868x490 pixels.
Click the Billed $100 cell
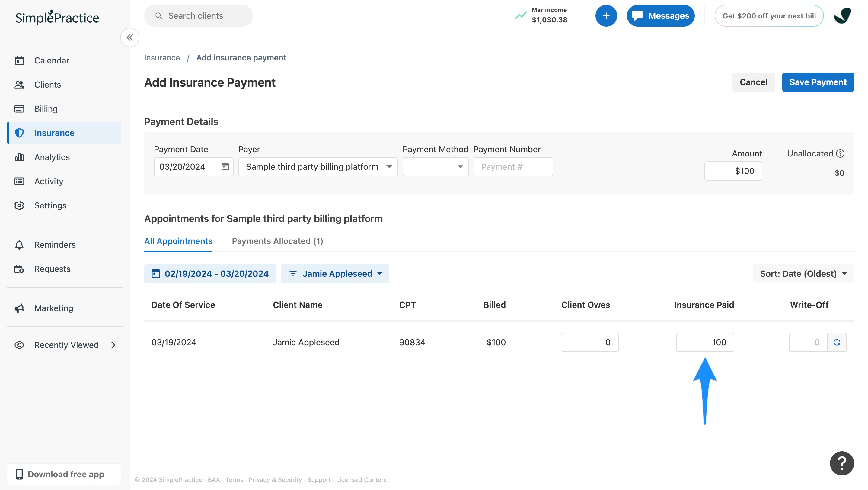pos(496,342)
